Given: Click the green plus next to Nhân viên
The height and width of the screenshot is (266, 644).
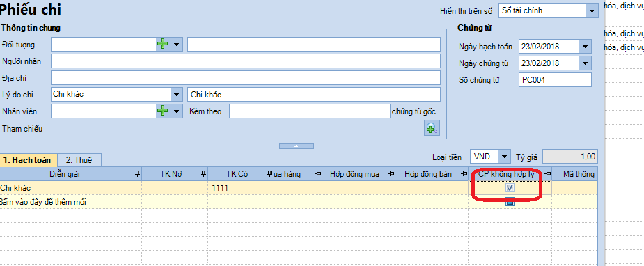Looking at the screenshot, I should pyautogui.click(x=163, y=111).
